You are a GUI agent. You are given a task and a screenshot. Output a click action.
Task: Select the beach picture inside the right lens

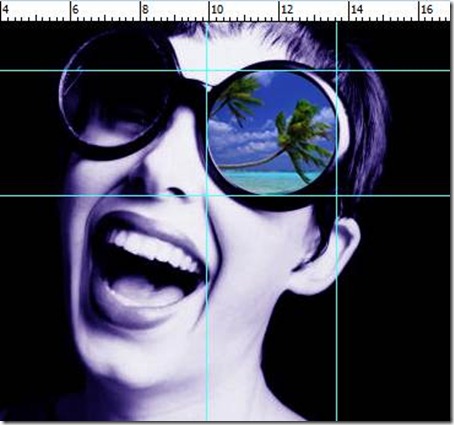[x=272, y=133]
